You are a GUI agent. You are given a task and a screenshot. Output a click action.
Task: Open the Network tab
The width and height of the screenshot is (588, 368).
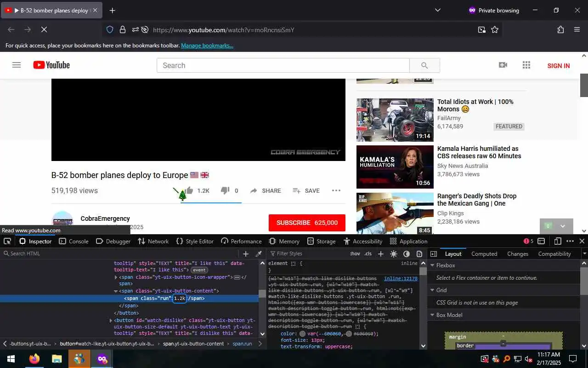point(153,241)
